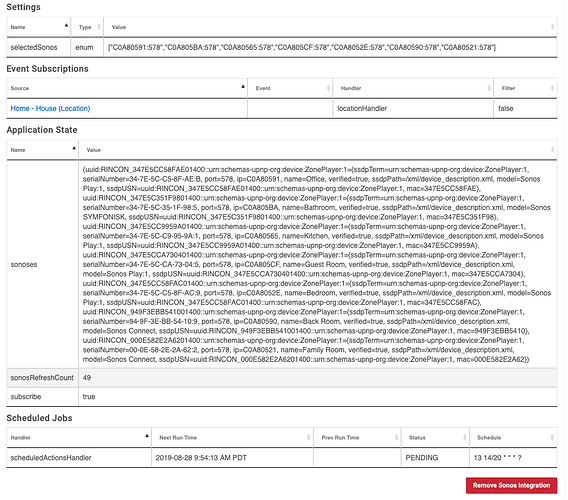Sort Application State by Name column

coord(42,150)
